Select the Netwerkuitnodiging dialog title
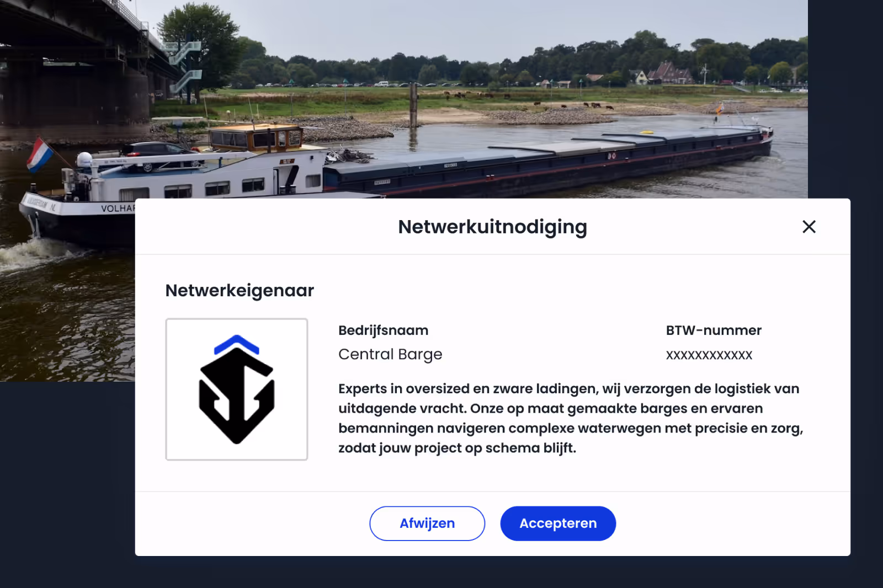This screenshot has height=588, width=883. [x=492, y=227]
